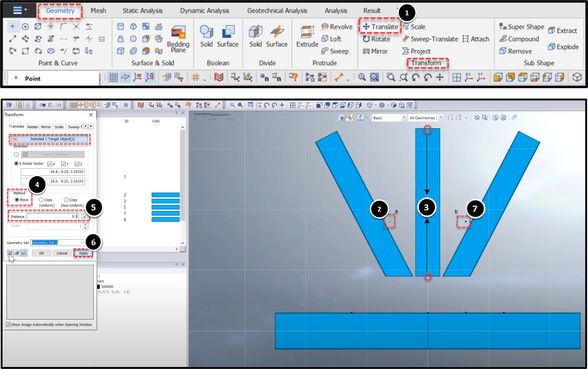The image size is (588, 369).
Task: Select the Translate tool in Transform group
Action: (x=380, y=26)
